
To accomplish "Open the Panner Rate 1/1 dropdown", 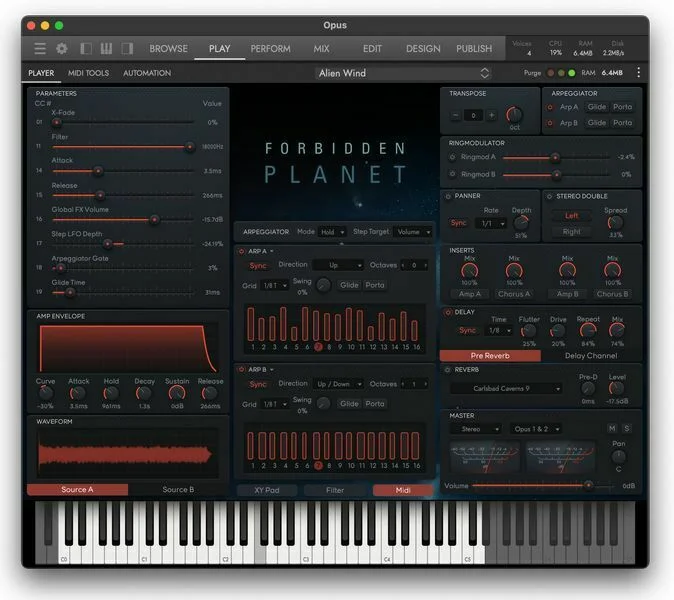I will point(491,223).
